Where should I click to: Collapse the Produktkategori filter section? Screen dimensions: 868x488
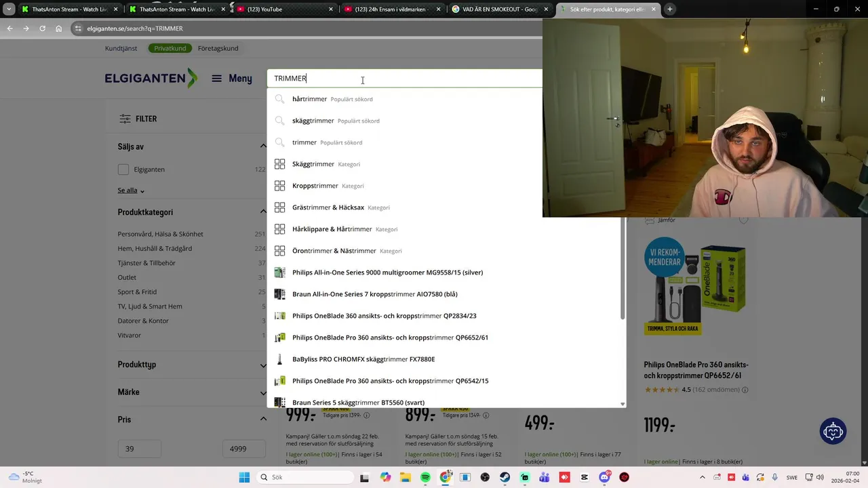263,212
